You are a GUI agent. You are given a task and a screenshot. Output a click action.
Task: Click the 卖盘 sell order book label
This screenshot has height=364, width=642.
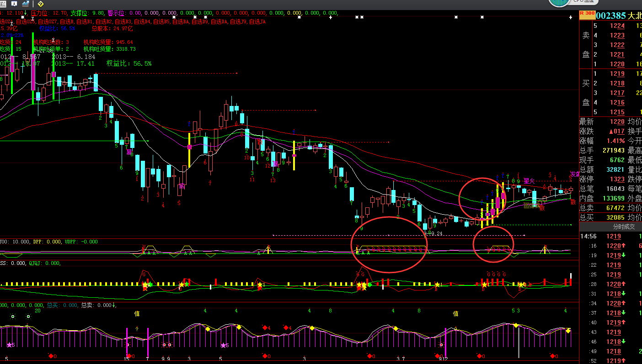coord(586,45)
